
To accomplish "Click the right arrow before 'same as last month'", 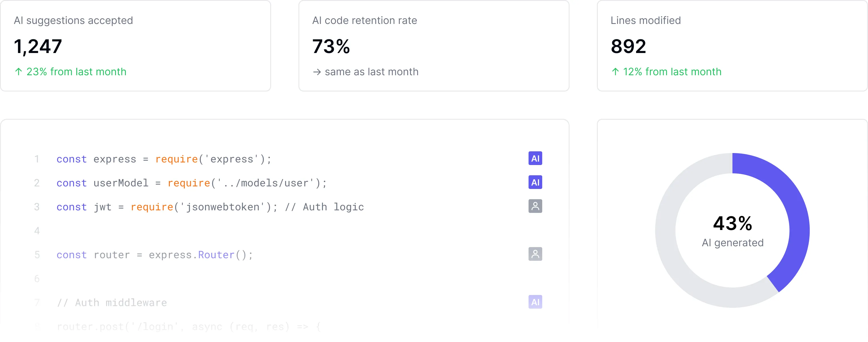I will 317,72.
